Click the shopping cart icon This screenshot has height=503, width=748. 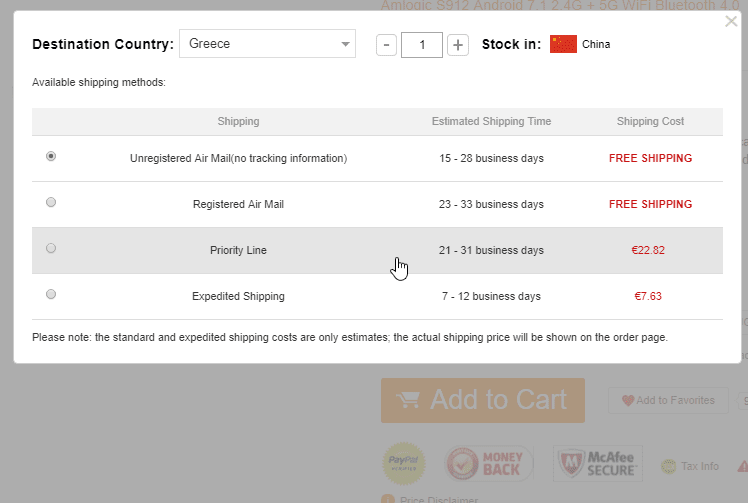coord(407,400)
